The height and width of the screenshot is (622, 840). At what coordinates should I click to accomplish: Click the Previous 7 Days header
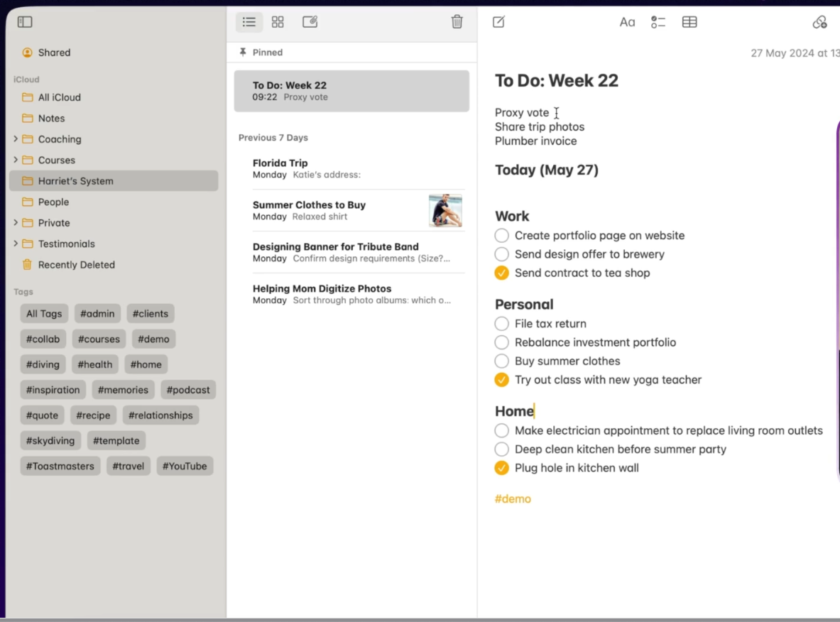[x=273, y=138]
